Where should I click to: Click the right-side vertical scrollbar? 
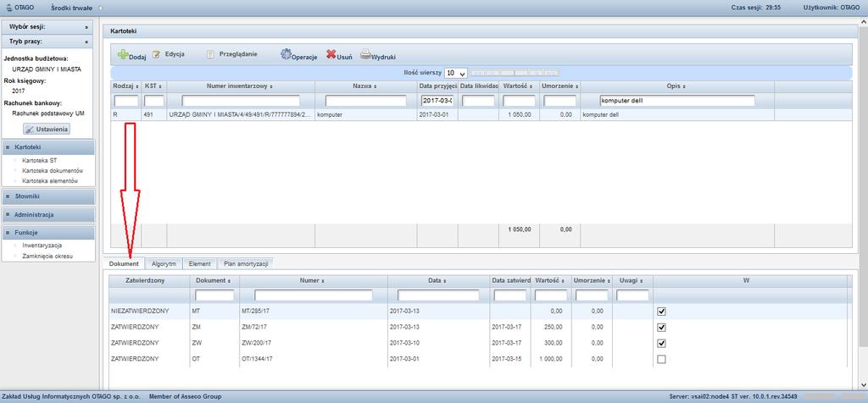[x=864, y=205]
